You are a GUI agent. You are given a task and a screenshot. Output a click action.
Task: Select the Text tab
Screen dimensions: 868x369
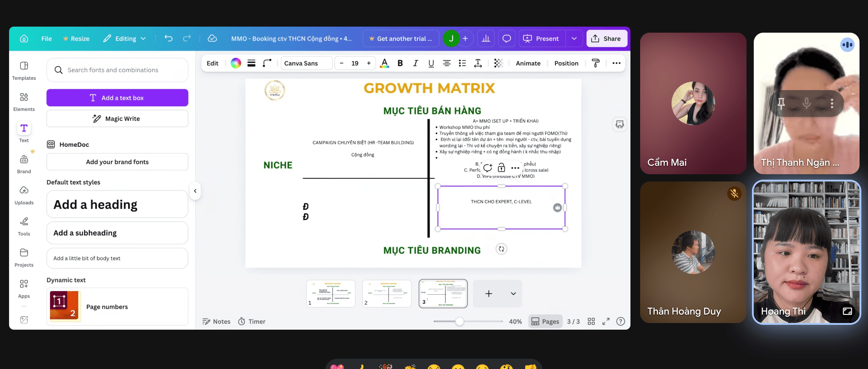(24, 132)
